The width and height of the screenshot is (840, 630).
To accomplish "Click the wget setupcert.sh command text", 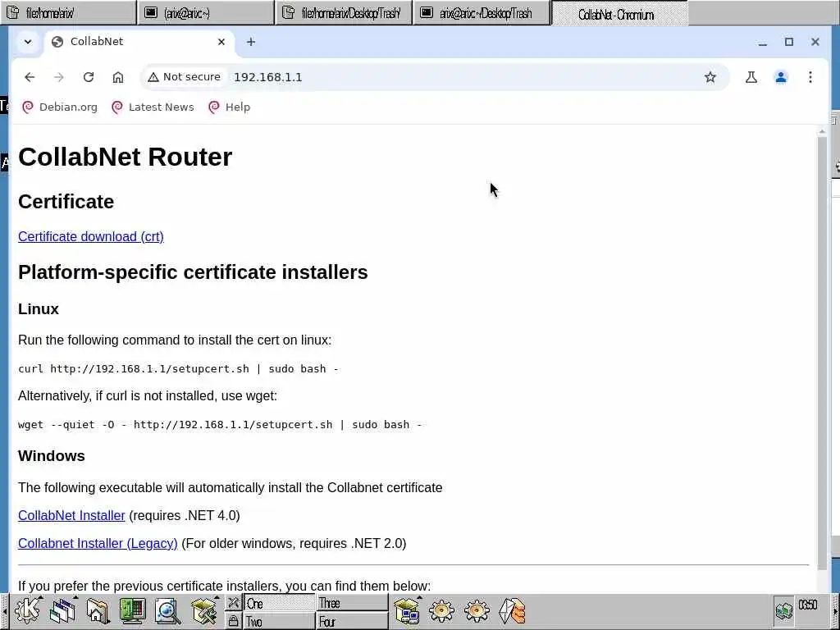I will 220,424.
